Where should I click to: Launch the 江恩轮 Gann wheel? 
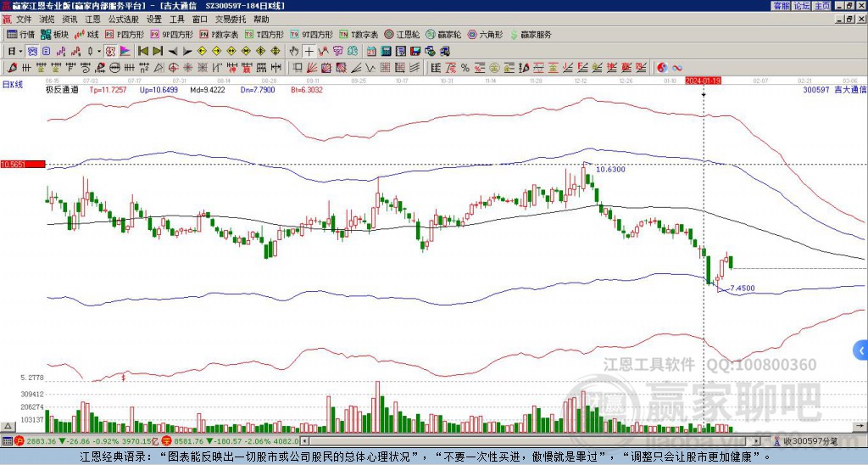click(402, 34)
